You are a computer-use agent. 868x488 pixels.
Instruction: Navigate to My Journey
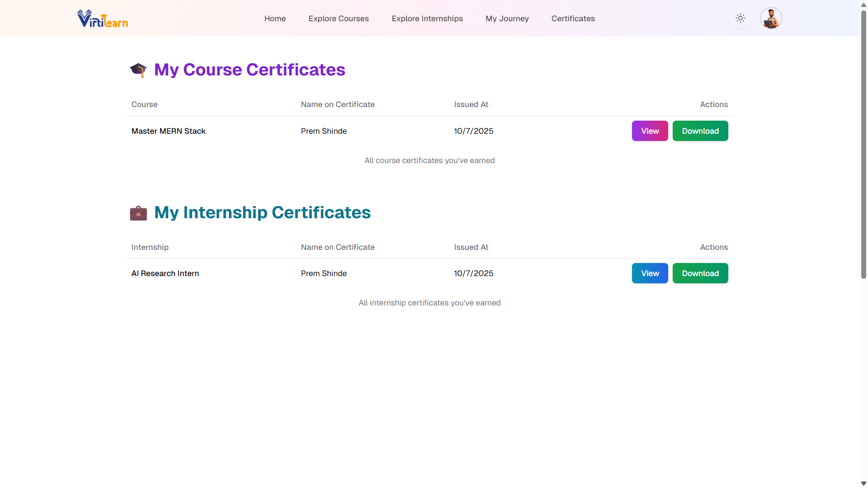point(507,19)
